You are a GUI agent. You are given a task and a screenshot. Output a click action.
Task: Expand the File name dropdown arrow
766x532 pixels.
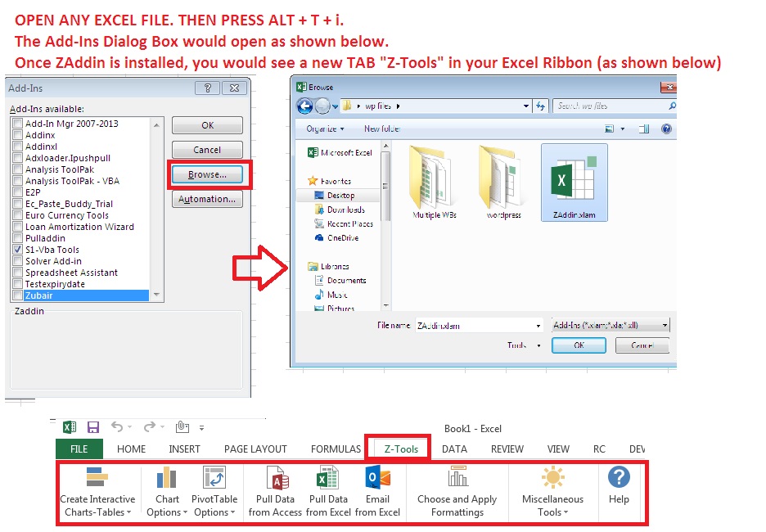click(x=538, y=326)
